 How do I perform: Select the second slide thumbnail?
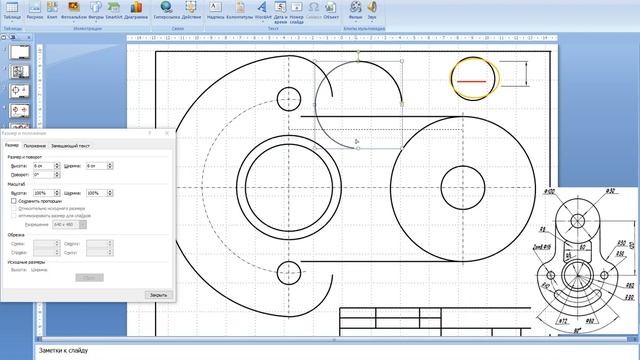(x=20, y=72)
